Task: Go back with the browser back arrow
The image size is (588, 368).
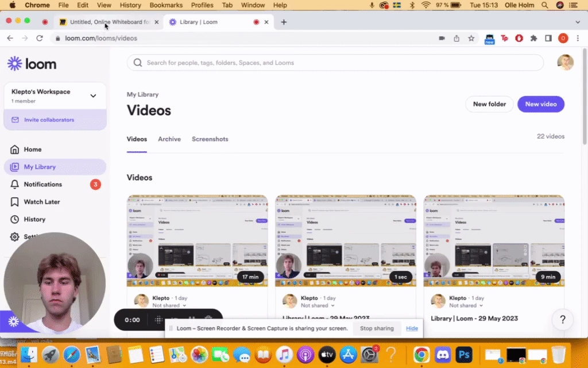Action: pos(10,39)
